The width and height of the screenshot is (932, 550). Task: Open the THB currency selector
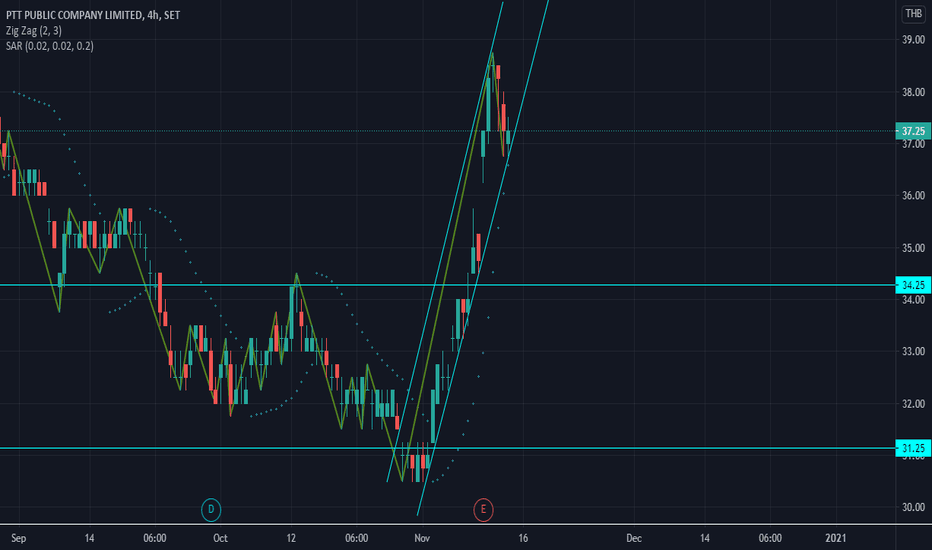tap(913, 14)
